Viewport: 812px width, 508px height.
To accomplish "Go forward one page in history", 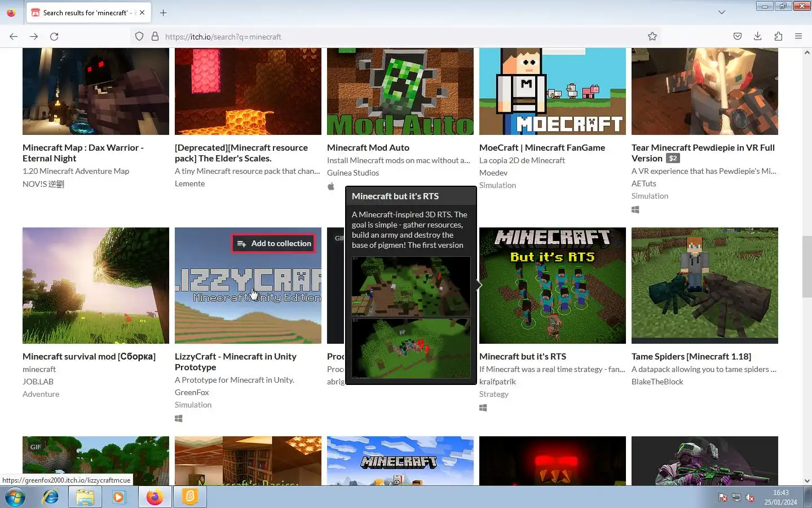I will tap(34, 37).
